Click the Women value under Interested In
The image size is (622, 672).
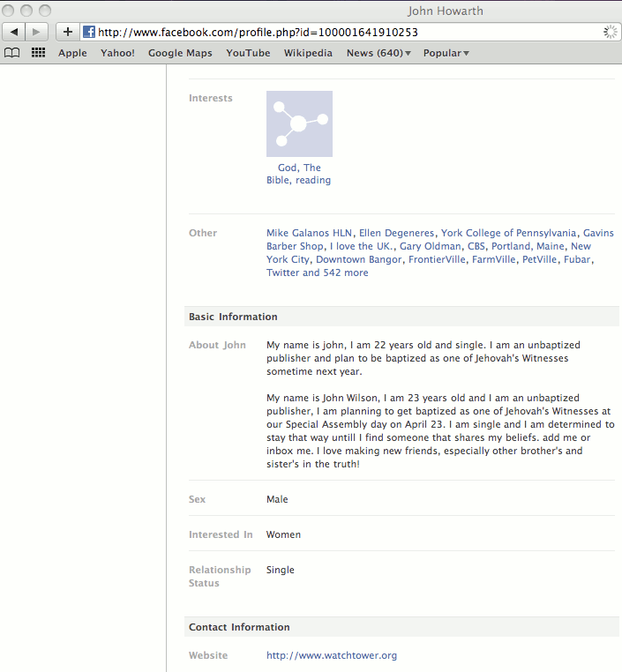pos(283,534)
